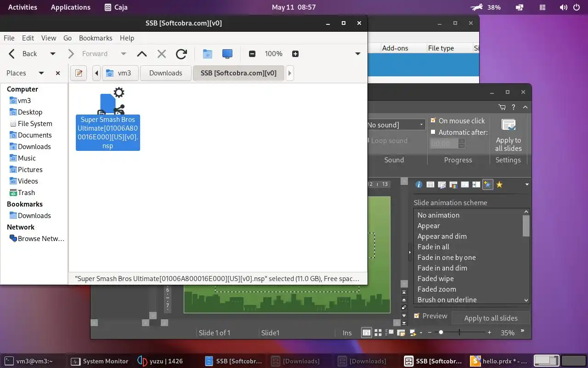Open the slide layout sidebar icon

[430, 184]
